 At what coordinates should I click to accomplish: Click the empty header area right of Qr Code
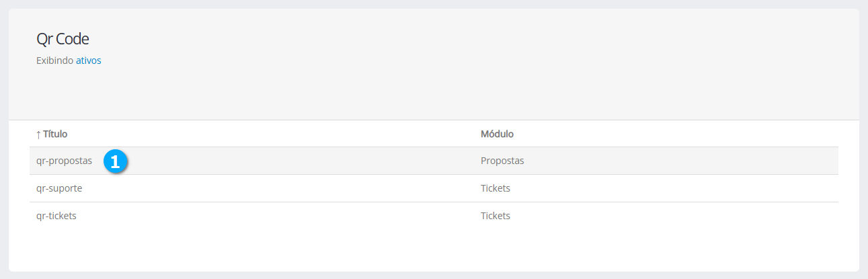(471, 39)
